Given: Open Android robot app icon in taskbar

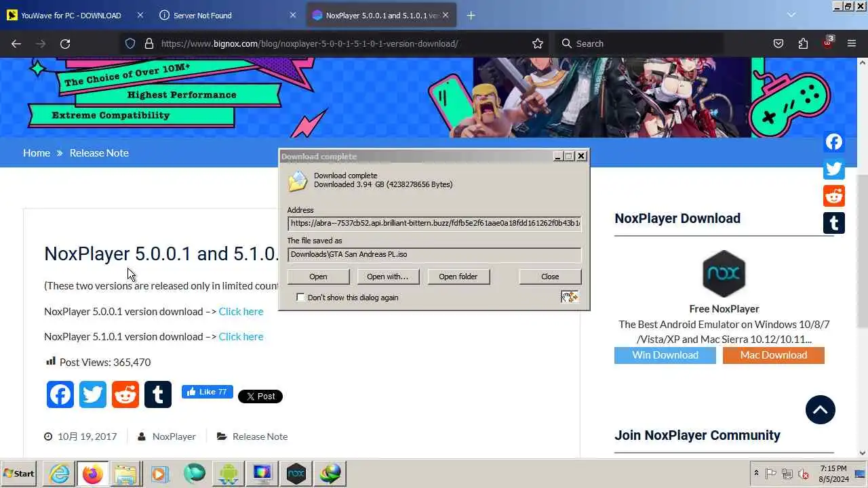Looking at the screenshot, I should [229, 474].
